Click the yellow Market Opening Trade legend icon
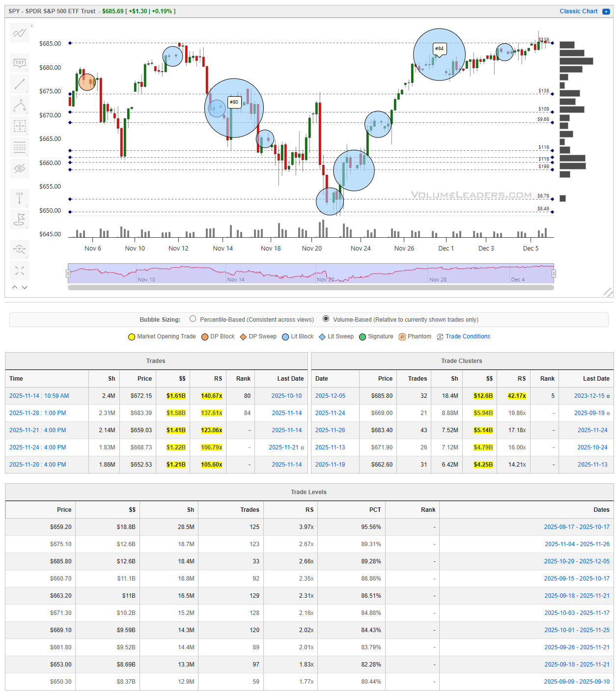 click(x=132, y=337)
